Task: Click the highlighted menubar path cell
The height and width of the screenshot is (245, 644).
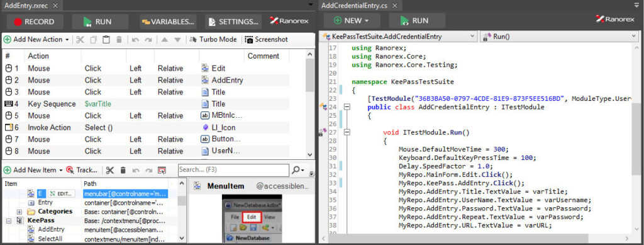Action: pos(125,193)
